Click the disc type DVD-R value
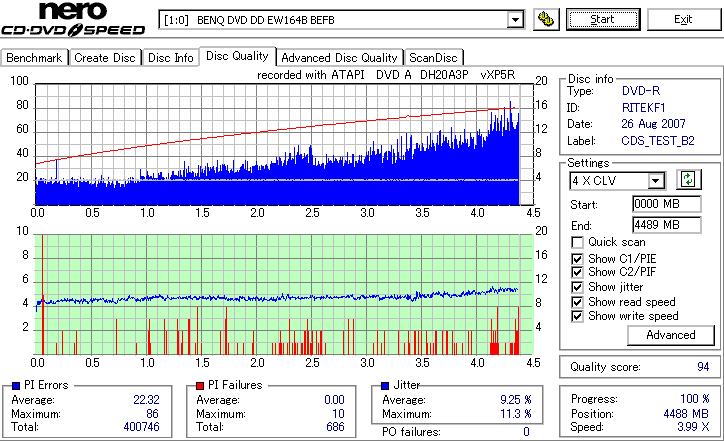724x441 pixels. (641, 91)
